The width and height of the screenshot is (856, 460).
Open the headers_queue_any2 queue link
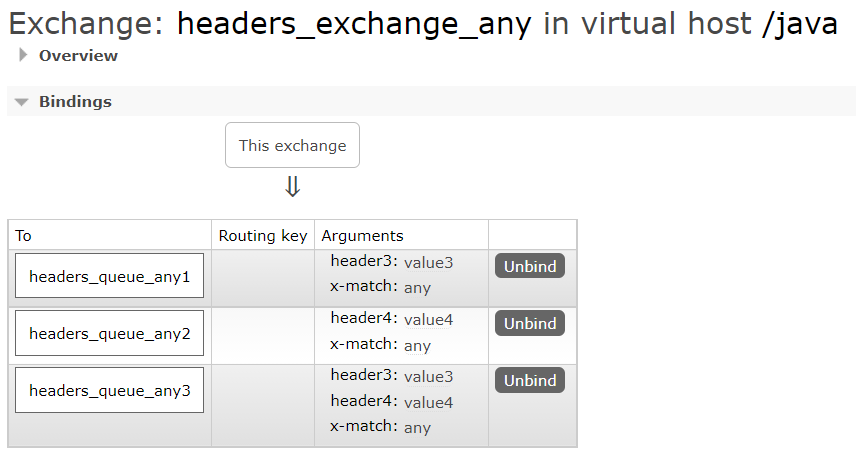coord(109,334)
